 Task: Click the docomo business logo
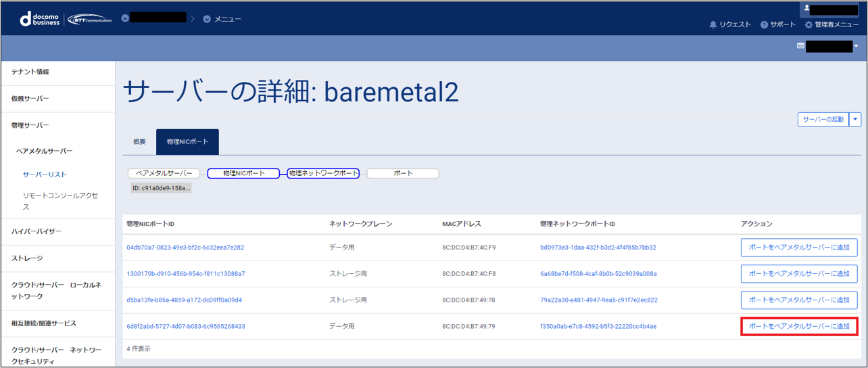pyautogui.click(x=41, y=19)
